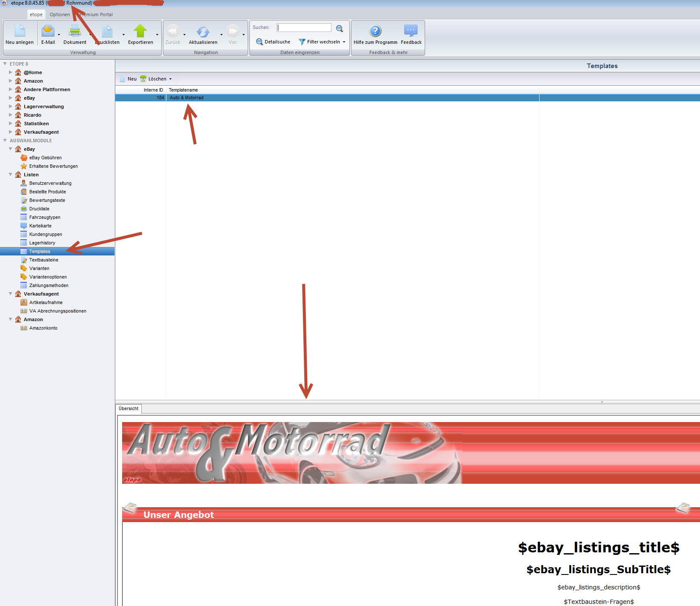Switch to the Optionen ribbon tab

click(x=60, y=14)
